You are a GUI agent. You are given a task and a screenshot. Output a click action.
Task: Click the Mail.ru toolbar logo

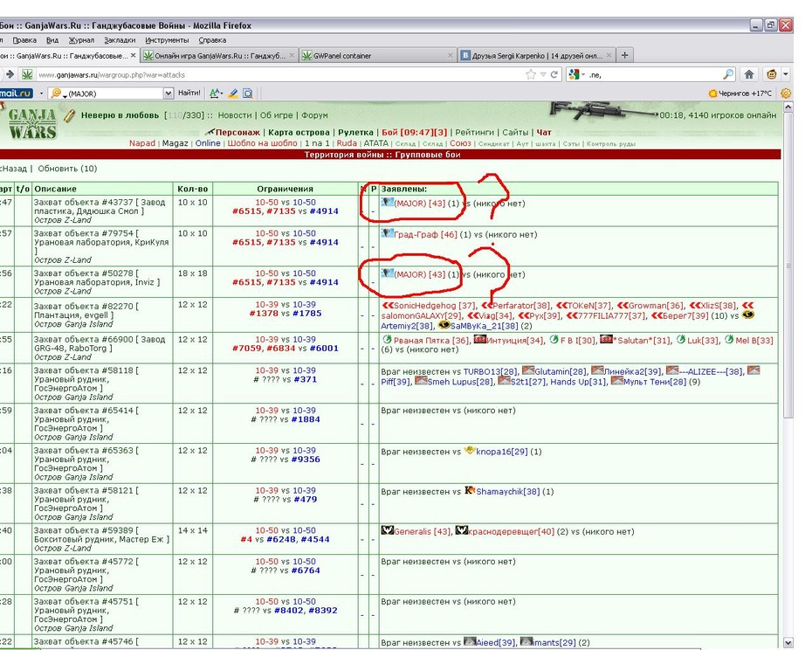click(16, 93)
